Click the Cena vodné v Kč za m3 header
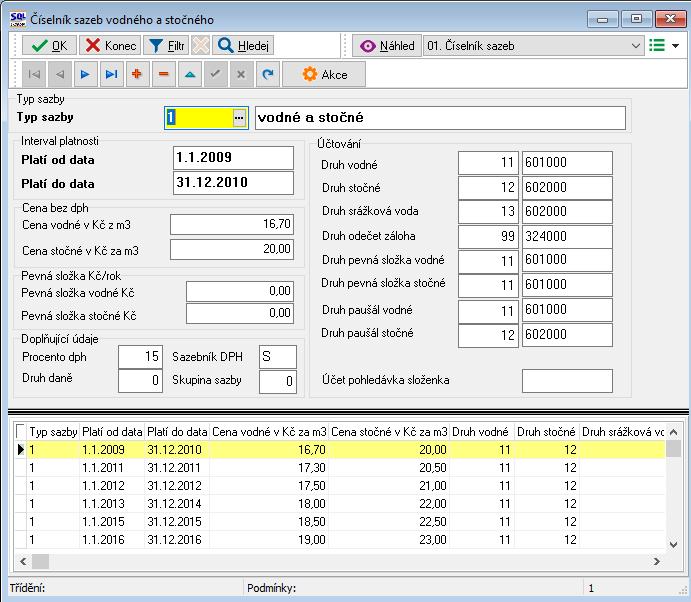 coord(269,432)
